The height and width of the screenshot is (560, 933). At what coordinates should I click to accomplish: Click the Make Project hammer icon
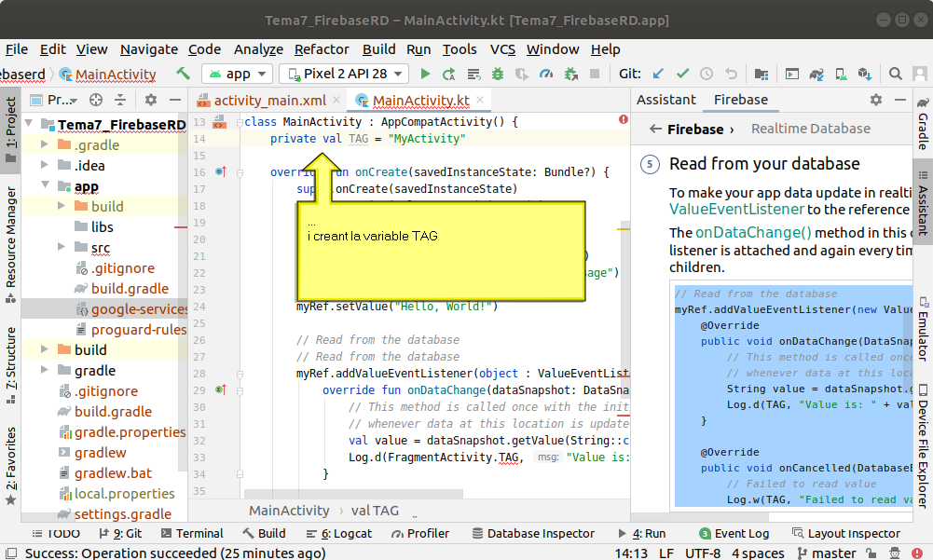click(x=184, y=74)
